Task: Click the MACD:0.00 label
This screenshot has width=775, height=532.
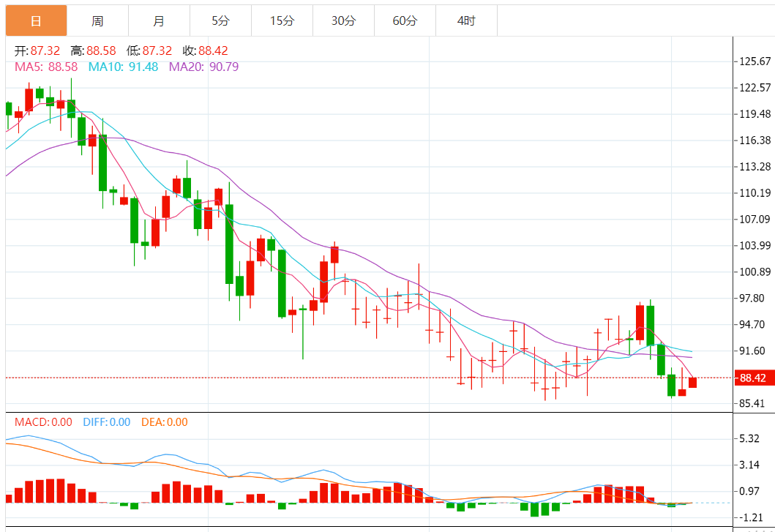Action: click(43, 422)
